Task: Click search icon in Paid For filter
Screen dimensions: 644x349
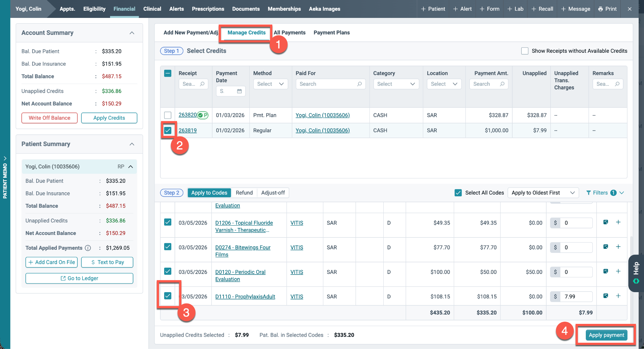Action: (x=359, y=84)
